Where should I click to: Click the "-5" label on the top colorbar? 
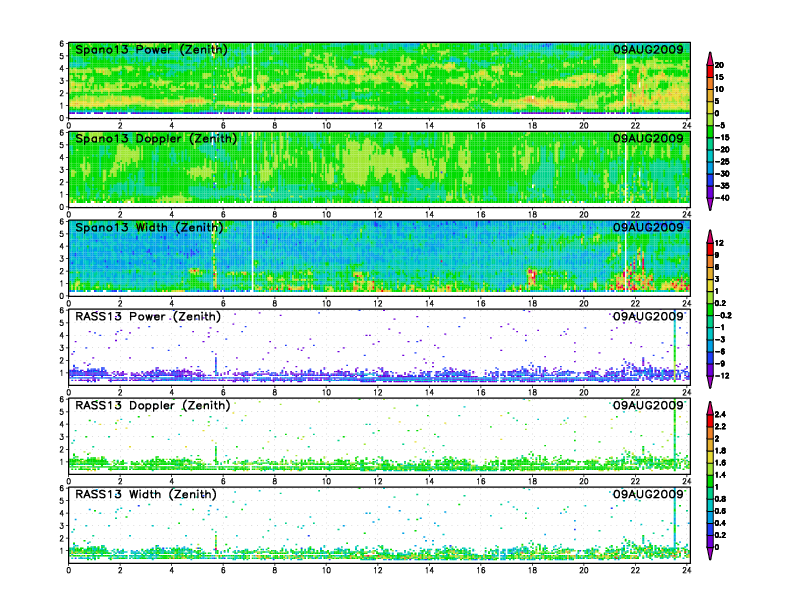(721, 126)
